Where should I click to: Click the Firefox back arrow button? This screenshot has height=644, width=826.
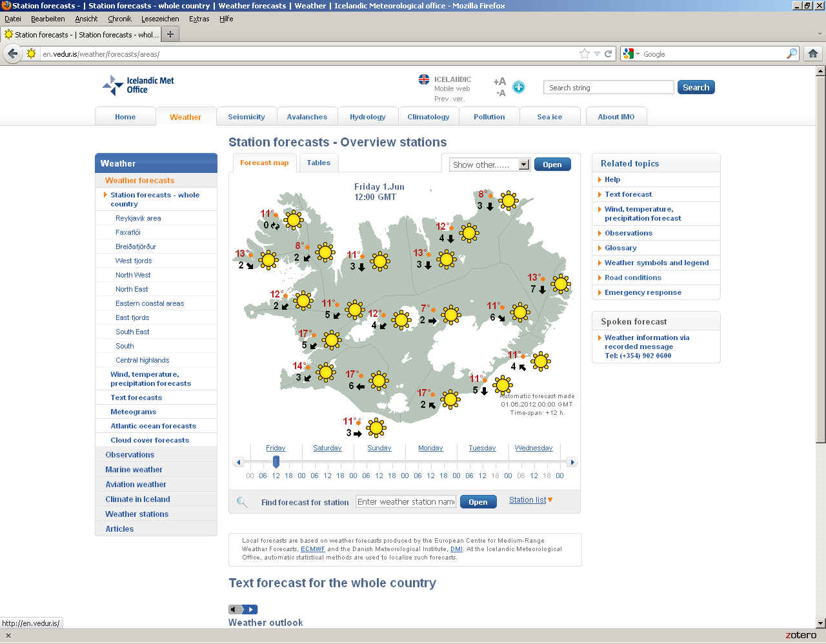[x=12, y=54]
